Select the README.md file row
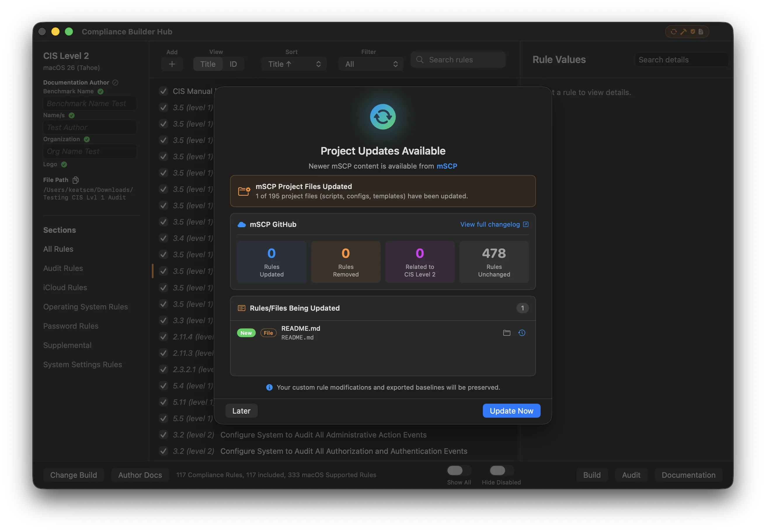This screenshot has height=532, width=766. tap(383, 333)
